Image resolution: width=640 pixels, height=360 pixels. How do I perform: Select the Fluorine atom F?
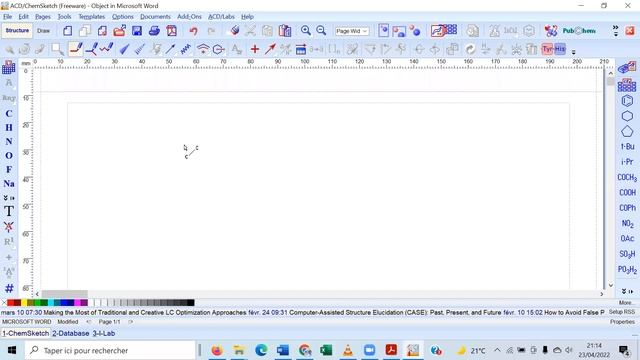click(x=9, y=169)
